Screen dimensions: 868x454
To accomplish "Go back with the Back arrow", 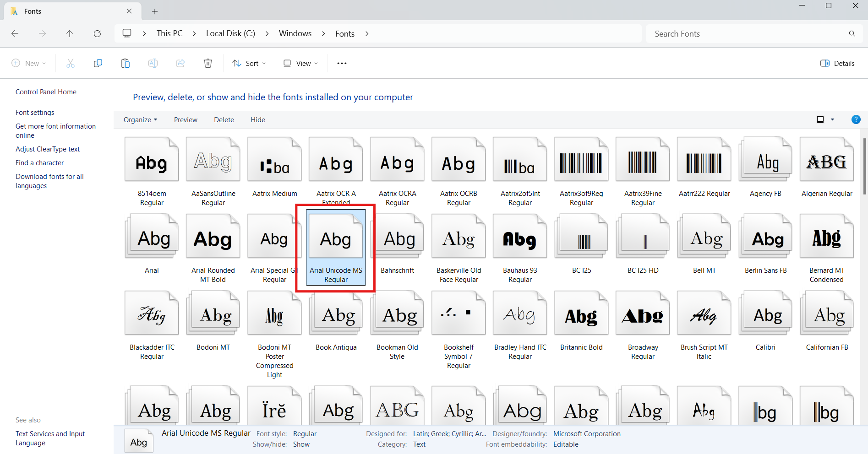I will coord(15,33).
